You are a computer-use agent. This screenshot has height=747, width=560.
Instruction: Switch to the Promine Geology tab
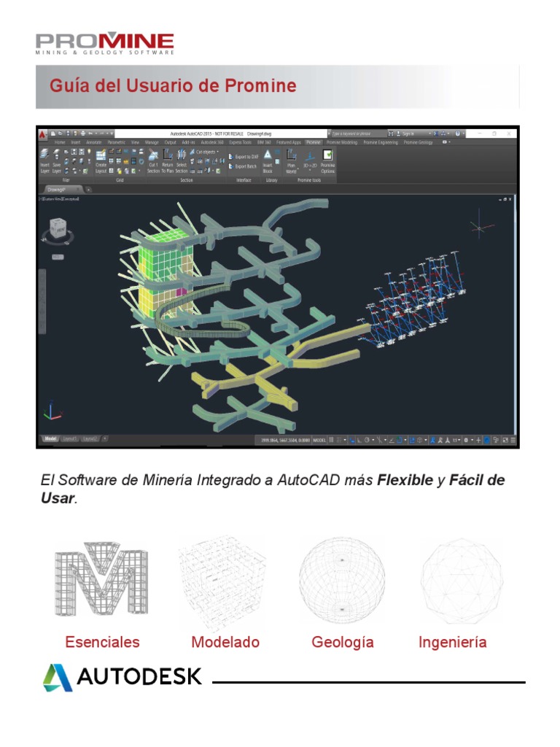coord(418,142)
